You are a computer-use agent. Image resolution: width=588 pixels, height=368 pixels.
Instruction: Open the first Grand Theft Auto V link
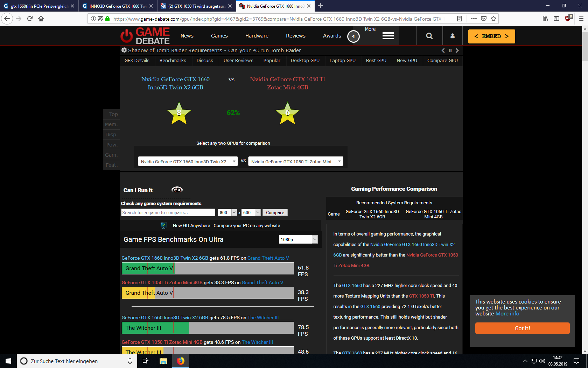point(268,258)
